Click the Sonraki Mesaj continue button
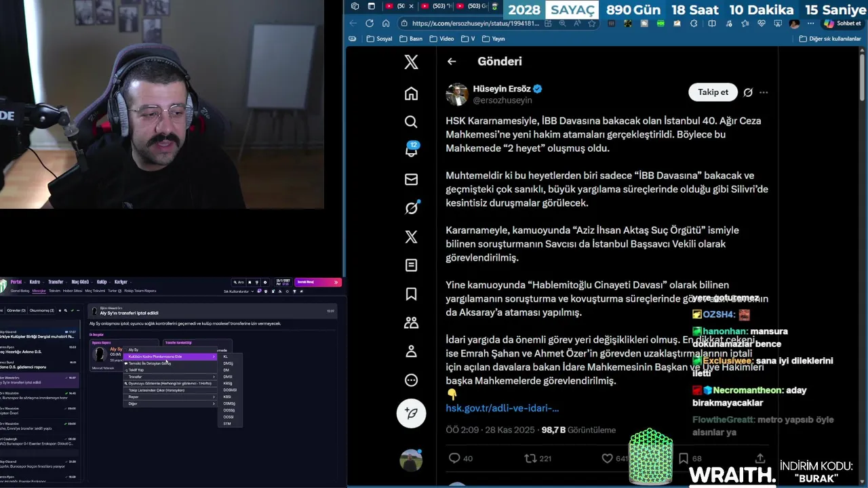Image resolution: width=868 pixels, height=488 pixels. [x=317, y=282]
